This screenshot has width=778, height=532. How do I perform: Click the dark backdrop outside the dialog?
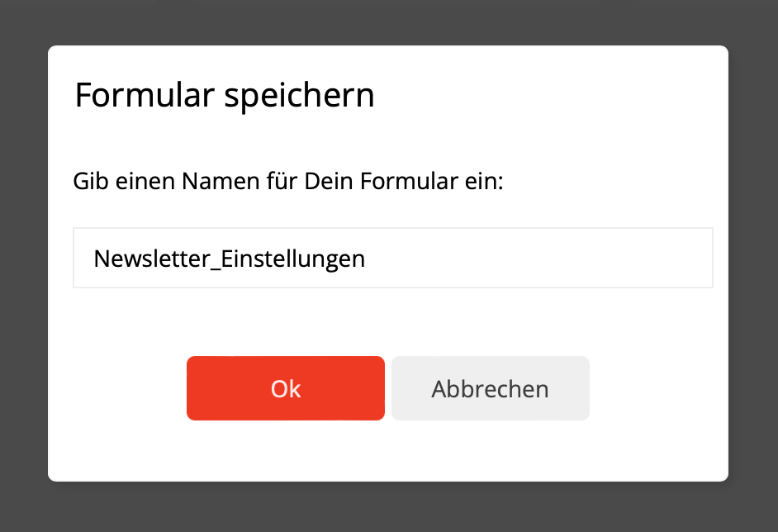(23, 264)
